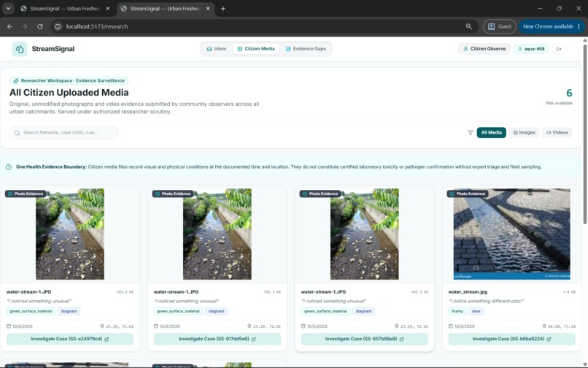Click Photo Evidence badge on case SS-657b98e9 card
Viewport: 588px width, 368px height.
click(x=320, y=193)
